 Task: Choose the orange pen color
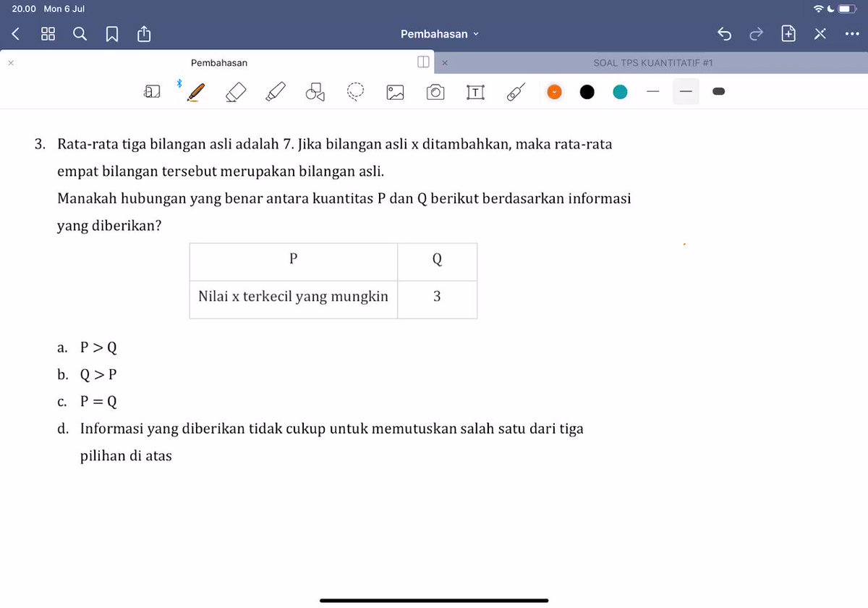(555, 92)
